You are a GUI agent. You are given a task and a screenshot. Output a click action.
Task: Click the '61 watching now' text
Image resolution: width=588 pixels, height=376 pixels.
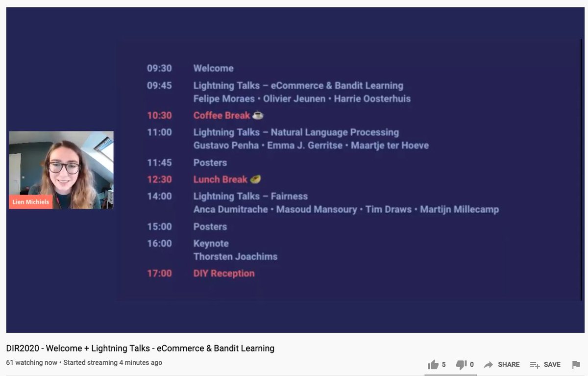click(x=31, y=363)
